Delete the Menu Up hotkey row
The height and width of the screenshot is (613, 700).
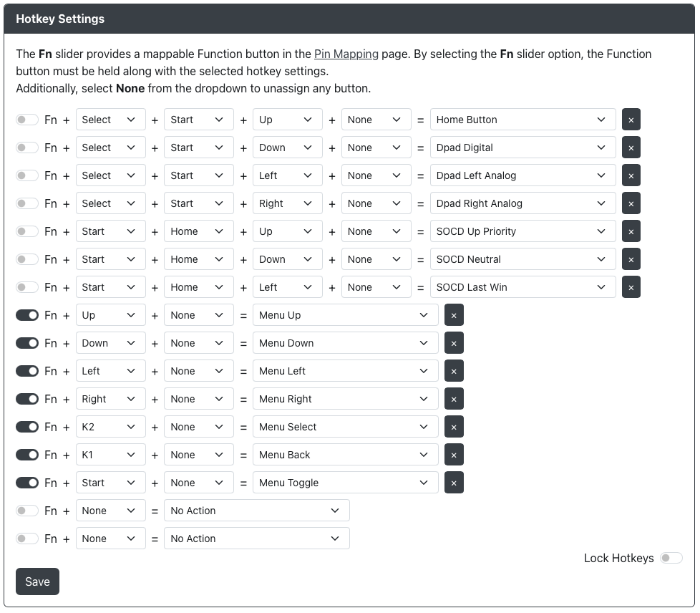click(454, 315)
